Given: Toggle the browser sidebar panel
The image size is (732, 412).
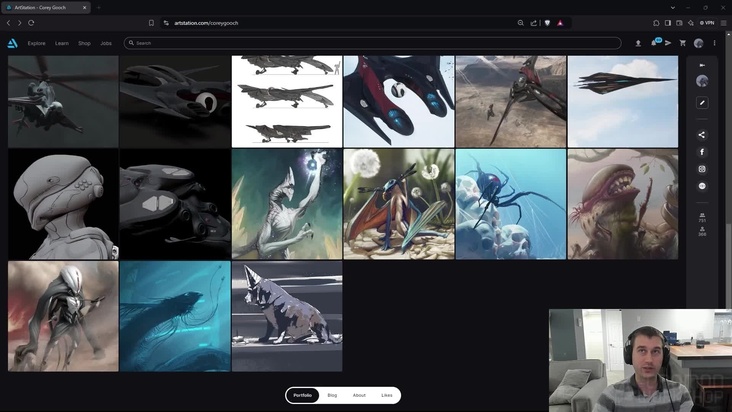Looking at the screenshot, I should [668, 22].
